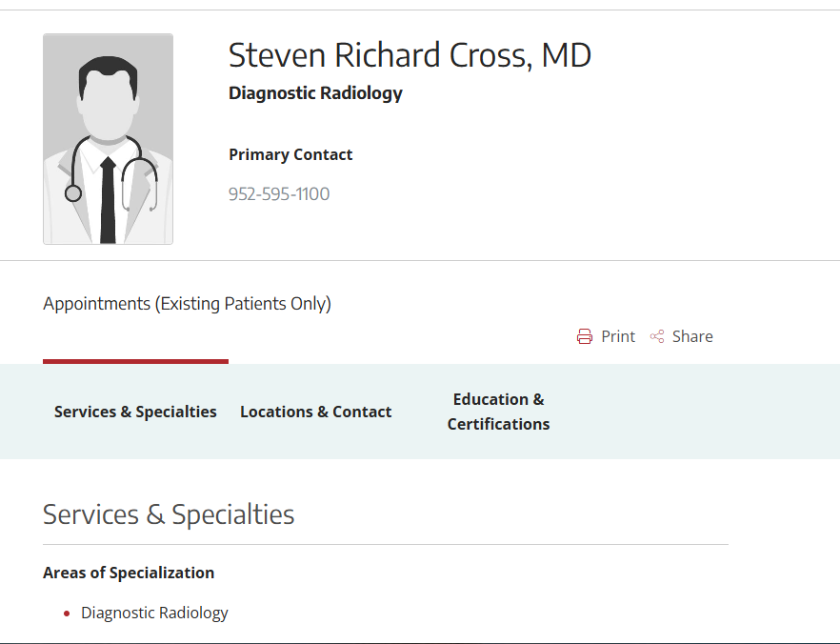The image size is (840, 644).
Task: Click the Services & Specialties section heading
Action: click(x=169, y=514)
